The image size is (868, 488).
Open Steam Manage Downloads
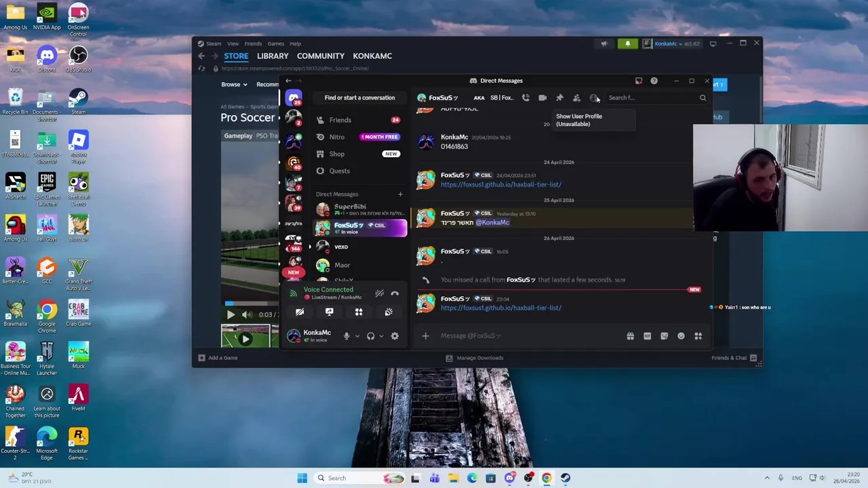475,358
